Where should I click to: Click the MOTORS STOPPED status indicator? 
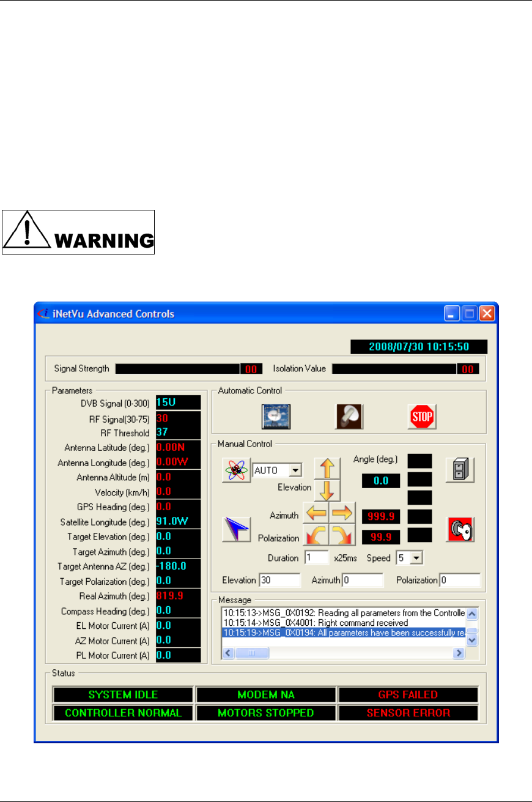tap(266, 713)
